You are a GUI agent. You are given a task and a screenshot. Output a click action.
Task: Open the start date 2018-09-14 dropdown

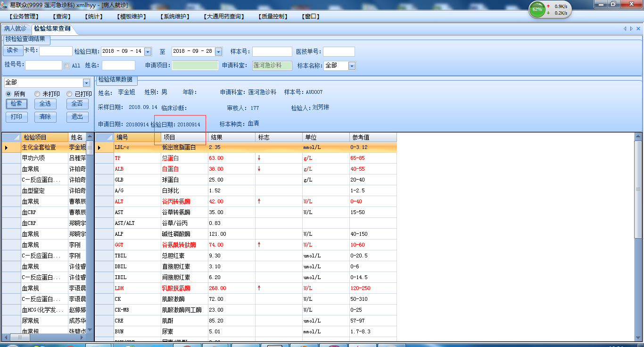click(148, 51)
